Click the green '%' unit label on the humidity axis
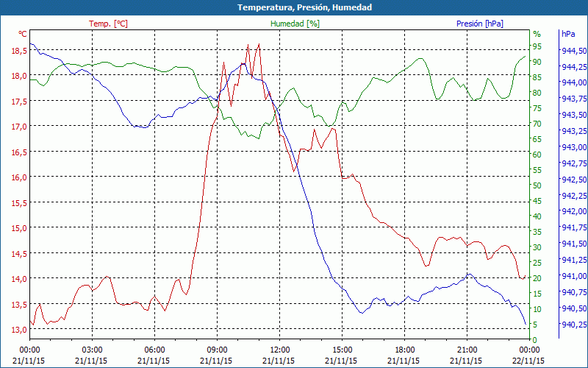 click(x=537, y=34)
